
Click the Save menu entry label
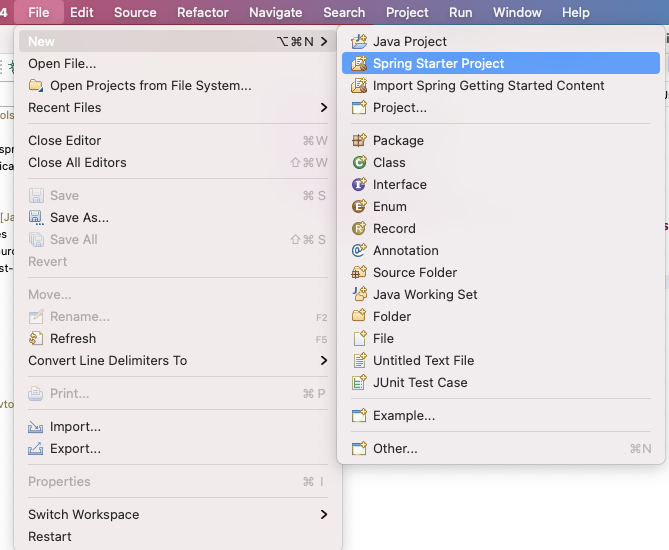64,195
